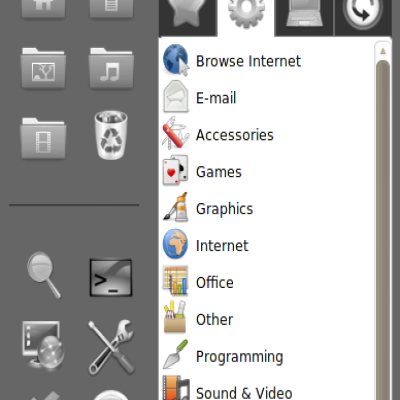The width and height of the screenshot is (400, 400).
Task: Click the scrollbar up arrow
Action: tap(383, 51)
